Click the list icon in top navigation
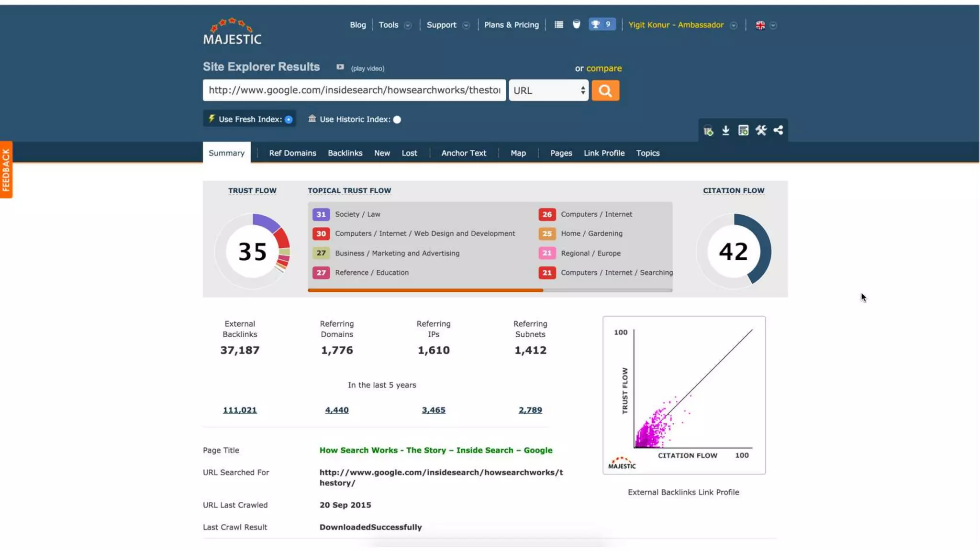980x551 pixels. [x=558, y=24]
